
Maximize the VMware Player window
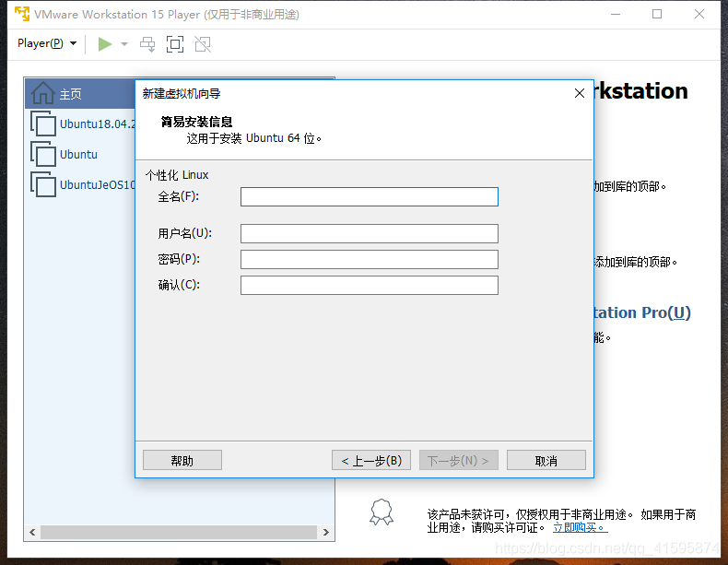pos(657,15)
